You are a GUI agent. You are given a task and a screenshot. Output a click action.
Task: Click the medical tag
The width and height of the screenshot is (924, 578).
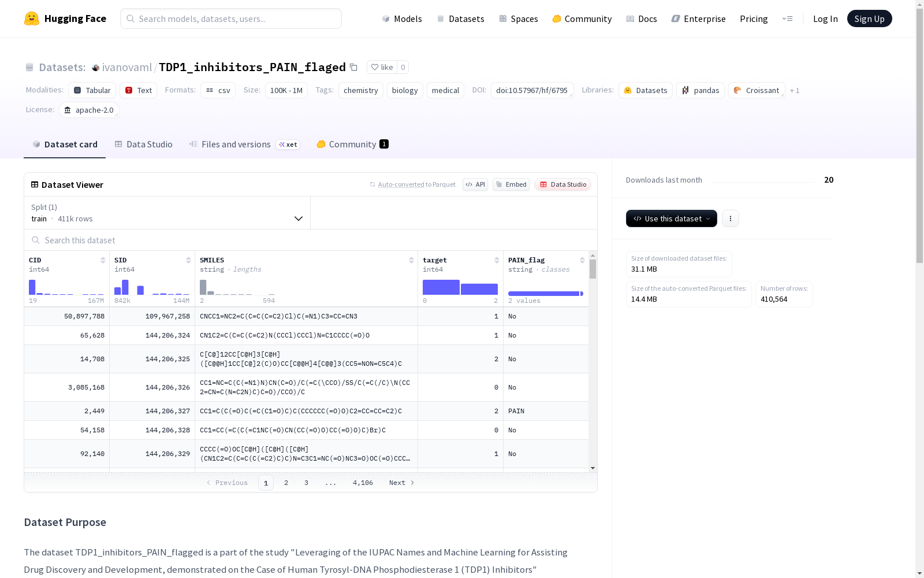[x=445, y=90]
